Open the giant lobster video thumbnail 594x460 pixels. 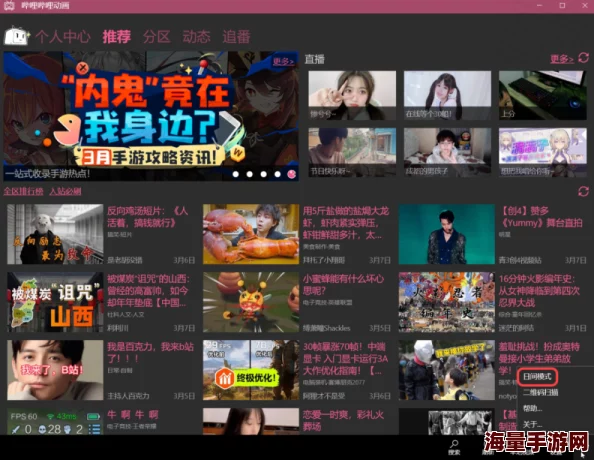[x=251, y=234]
